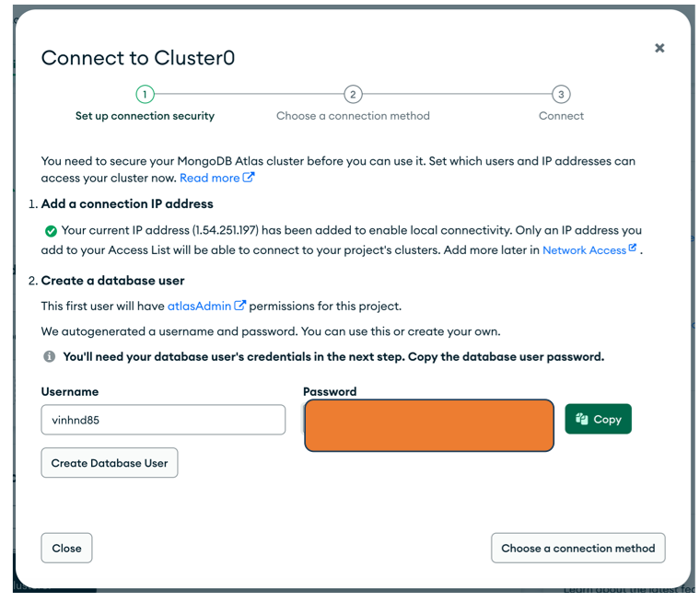Viewport: 700px width, 602px height.
Task: Select the Connect step label
Action: (561, 116)
